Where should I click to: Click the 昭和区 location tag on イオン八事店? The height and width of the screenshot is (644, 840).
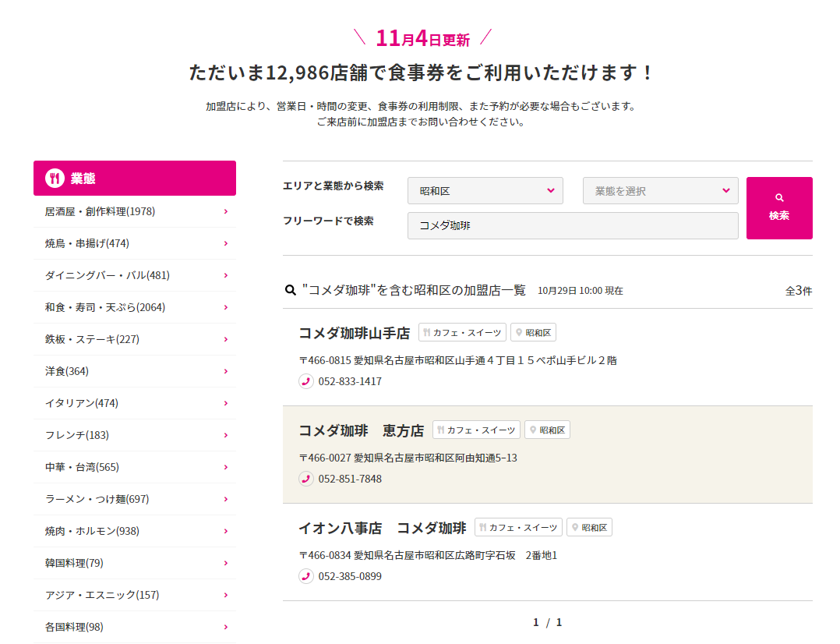(589, 528)
